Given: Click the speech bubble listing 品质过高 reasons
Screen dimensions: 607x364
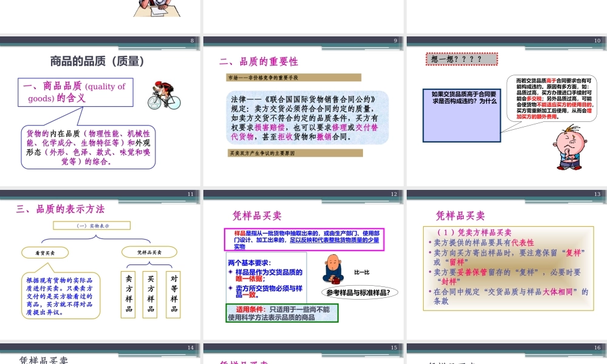Looking at the screenshot, I should click(551, 98).
